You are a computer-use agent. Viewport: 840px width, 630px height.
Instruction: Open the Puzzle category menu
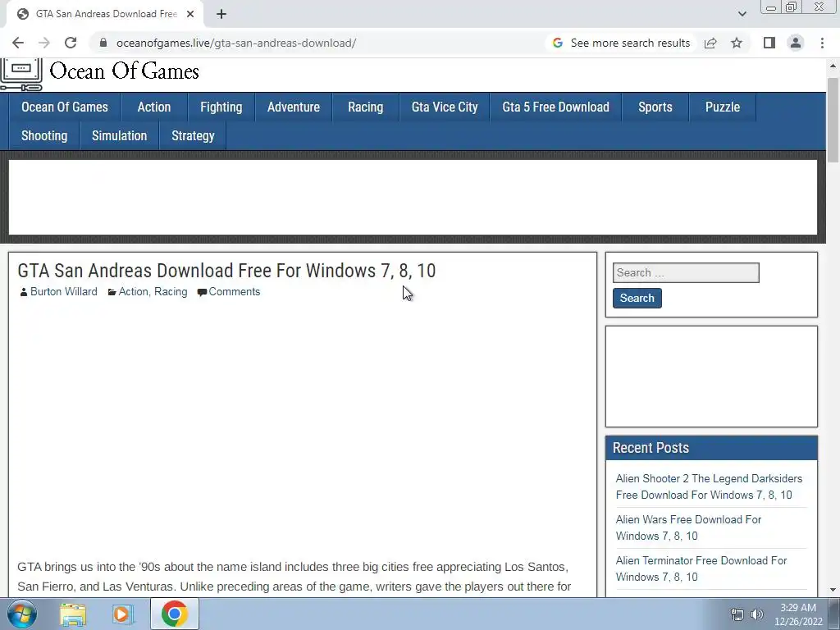click(722, 107)
